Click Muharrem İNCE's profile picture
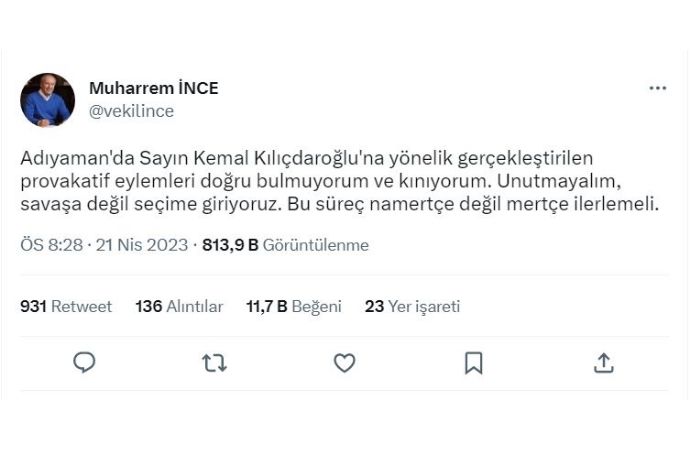Image resolution: width=690 pixels, height=450 pixels. (48, 100)
